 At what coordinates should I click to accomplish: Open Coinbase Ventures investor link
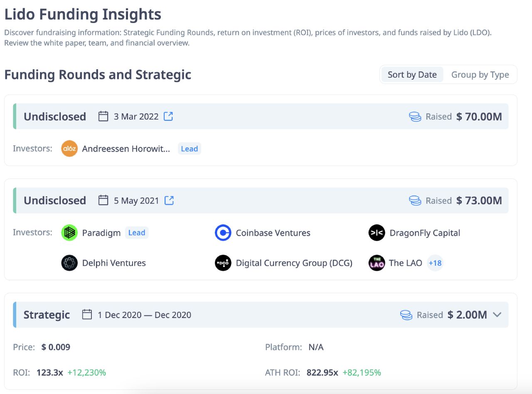pyautogui.click(x=273, y=232)
